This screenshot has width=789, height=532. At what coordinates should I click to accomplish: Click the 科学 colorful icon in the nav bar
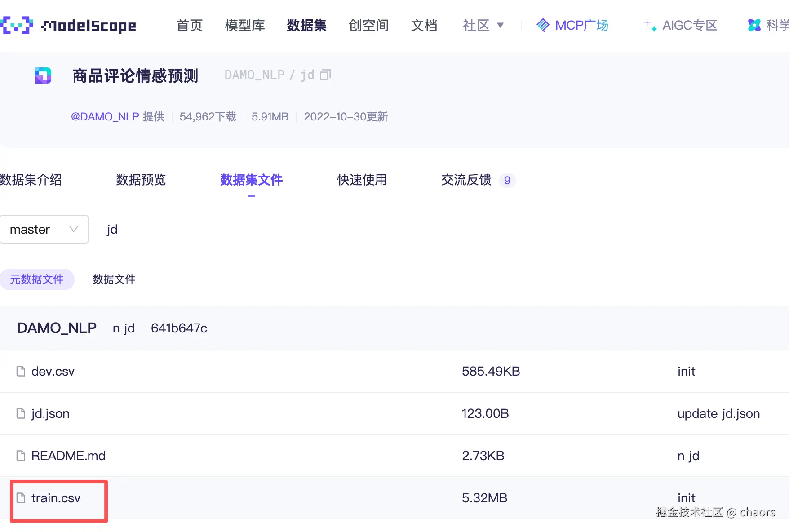point(754,25)
